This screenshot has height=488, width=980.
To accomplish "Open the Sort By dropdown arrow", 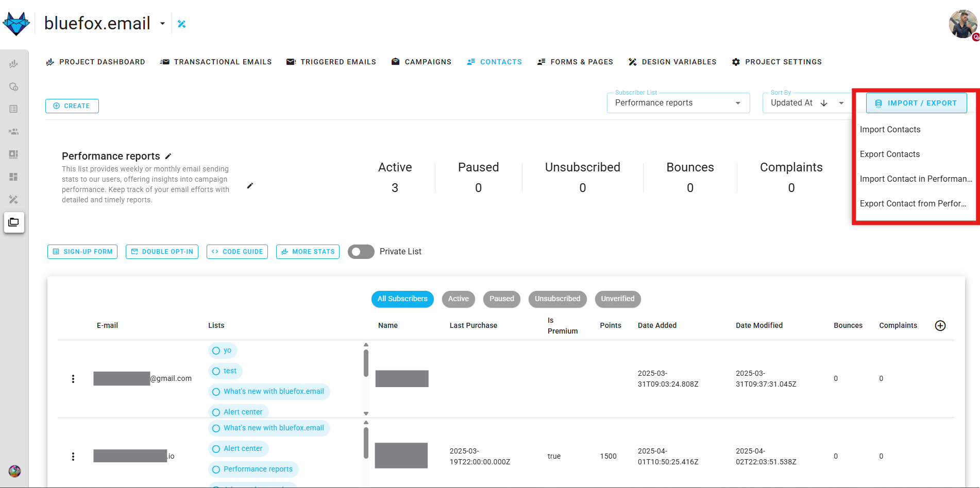I will tap(841, 103).
